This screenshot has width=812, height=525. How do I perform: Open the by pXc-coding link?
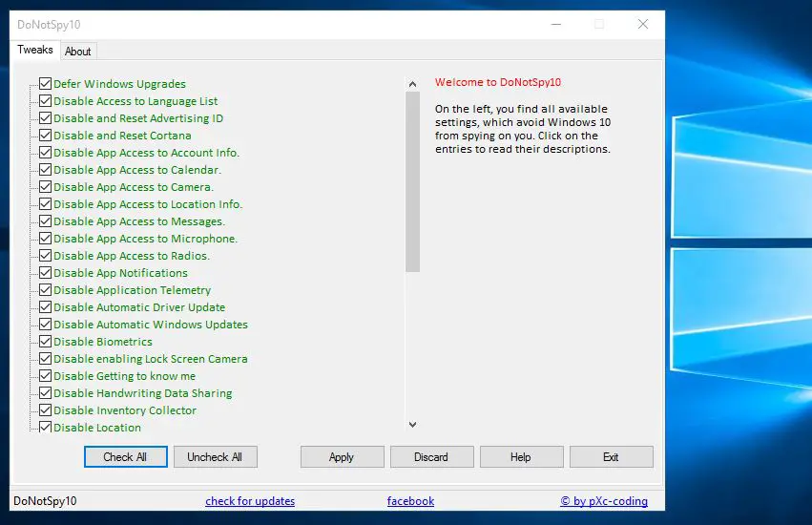[604, 500]
